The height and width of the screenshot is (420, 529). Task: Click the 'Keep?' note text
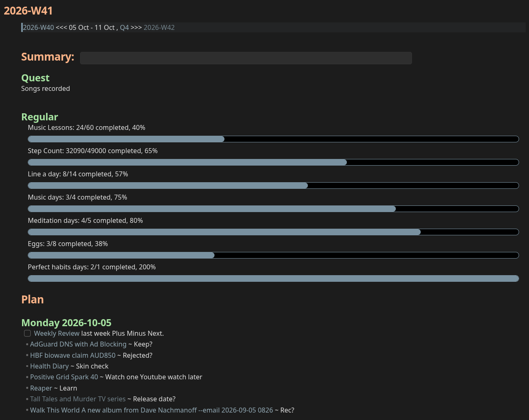coord(143,344)
